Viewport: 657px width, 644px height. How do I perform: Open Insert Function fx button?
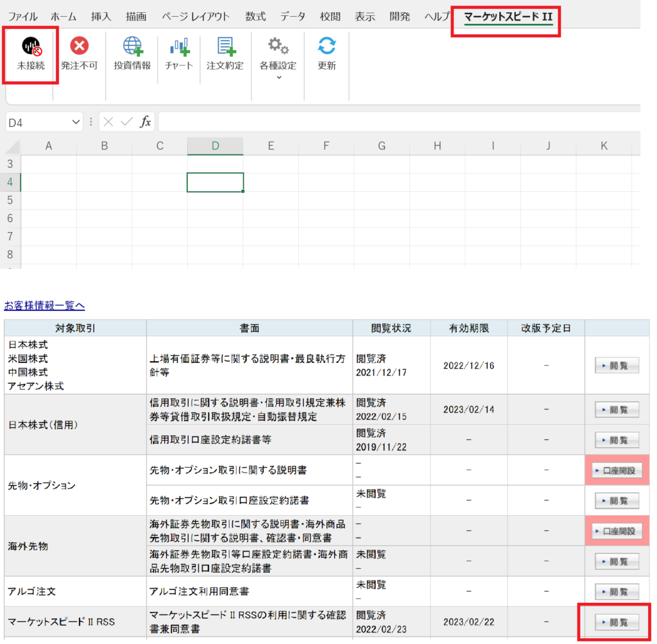tap(145, 122)
